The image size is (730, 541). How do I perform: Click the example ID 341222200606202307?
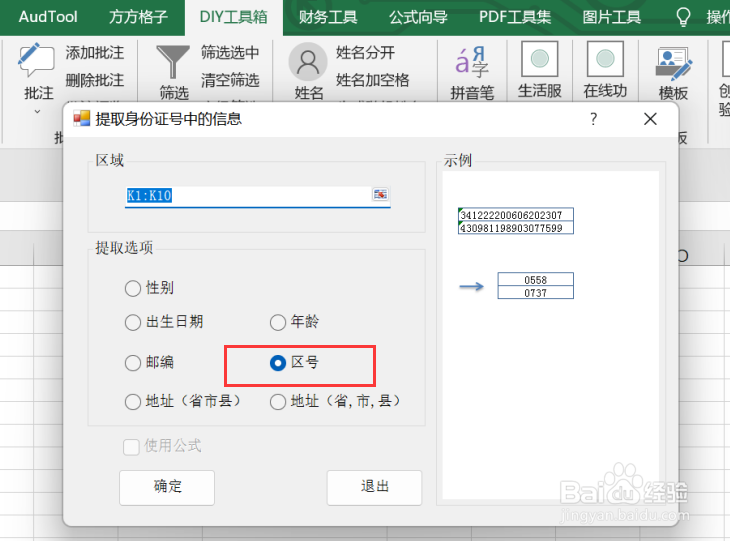[x=516, y=215]
